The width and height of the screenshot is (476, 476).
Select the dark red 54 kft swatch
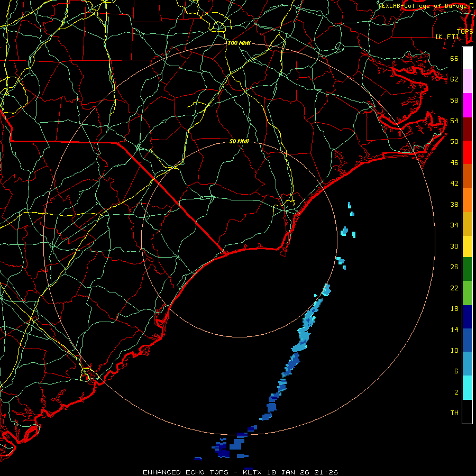click(x=467, y=129)
